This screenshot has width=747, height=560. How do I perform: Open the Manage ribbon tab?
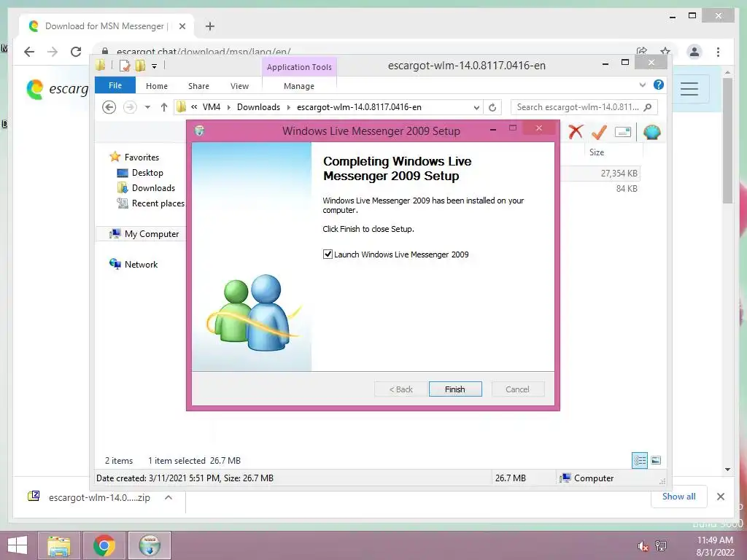(x=298, y=86)
